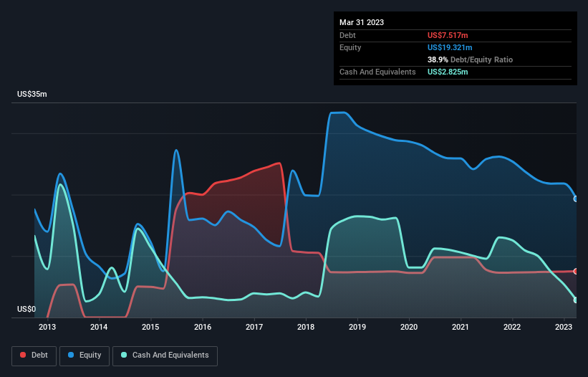Click the US$2.825m cash value

point(448,72)
